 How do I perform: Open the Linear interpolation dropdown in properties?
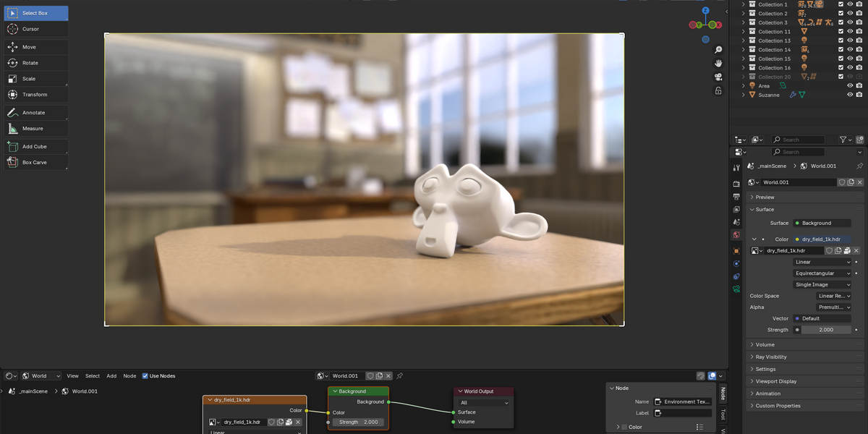tap(822, 263)
